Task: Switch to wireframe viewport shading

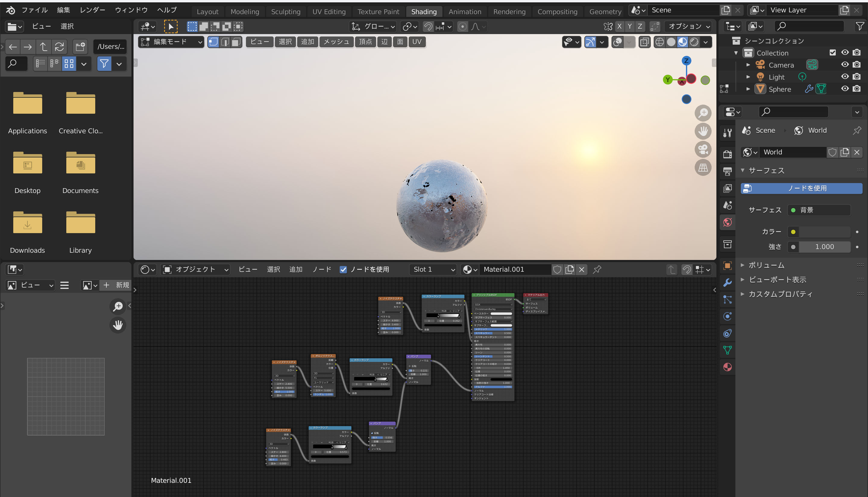Action: click(660, 42)
